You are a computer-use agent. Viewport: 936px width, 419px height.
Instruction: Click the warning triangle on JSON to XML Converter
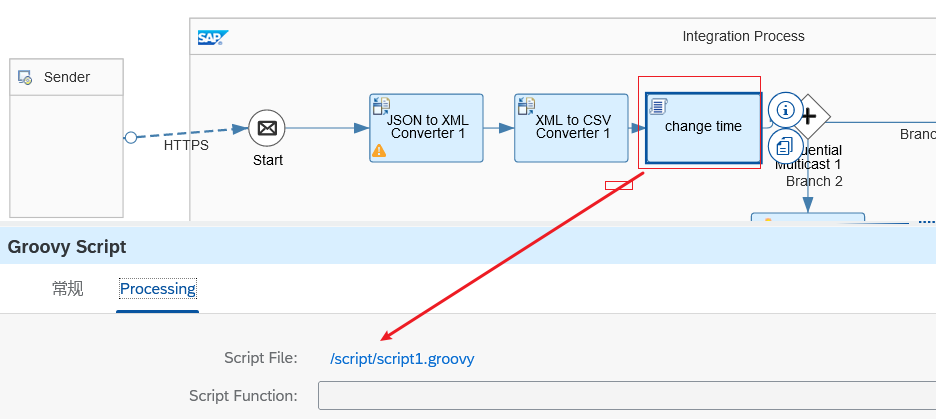(379, 150)
